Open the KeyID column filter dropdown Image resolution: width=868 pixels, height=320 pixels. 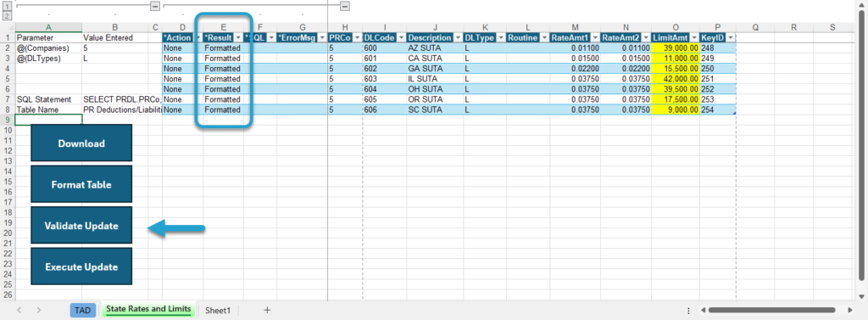(730, 37)
